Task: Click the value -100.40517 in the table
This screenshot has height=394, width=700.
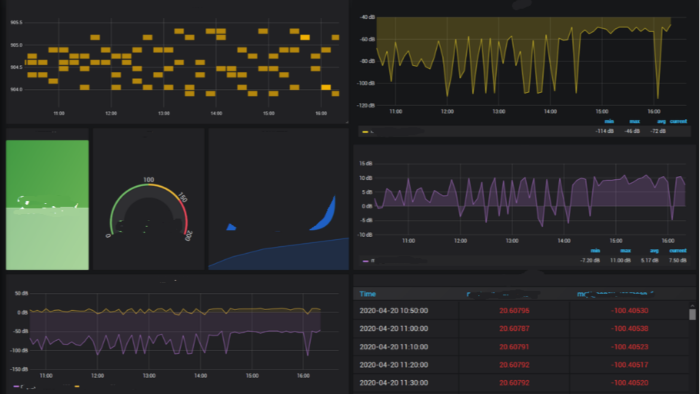Action: click(629, 365)
